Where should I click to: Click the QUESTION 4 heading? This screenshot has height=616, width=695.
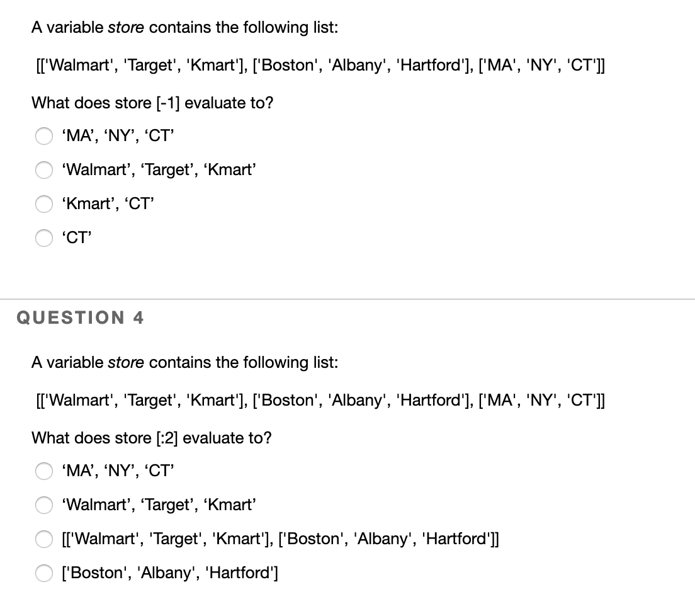[81, 318]
